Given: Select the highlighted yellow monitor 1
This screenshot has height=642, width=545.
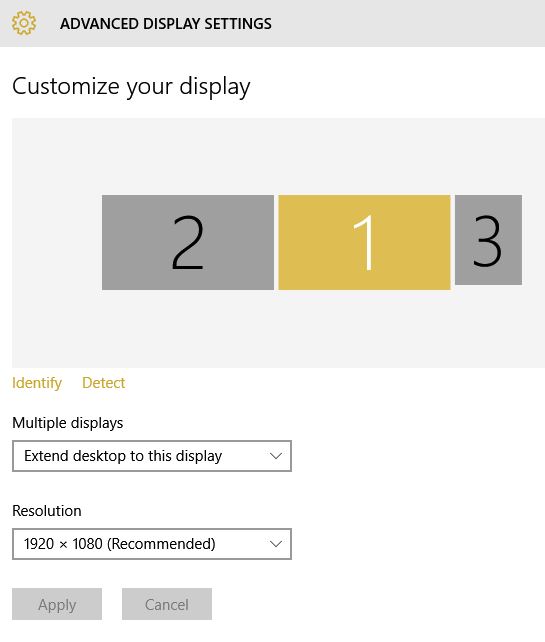Looking at the screenshot, I should pos(364,242).
